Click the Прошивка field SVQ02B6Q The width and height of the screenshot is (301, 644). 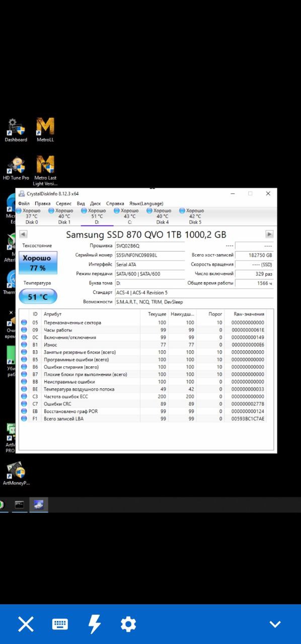point(150,246)
